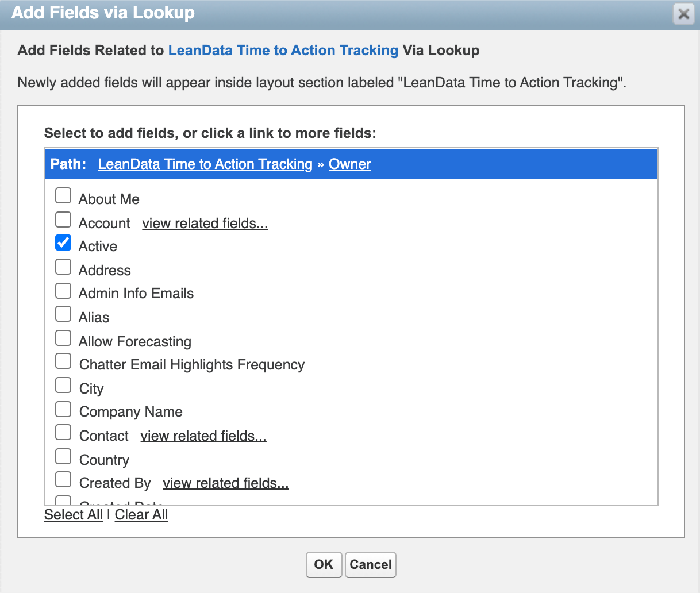Click the Select All link
This screenshot has height=593, width=700.
pyautogui.click(x=74, y=515)
